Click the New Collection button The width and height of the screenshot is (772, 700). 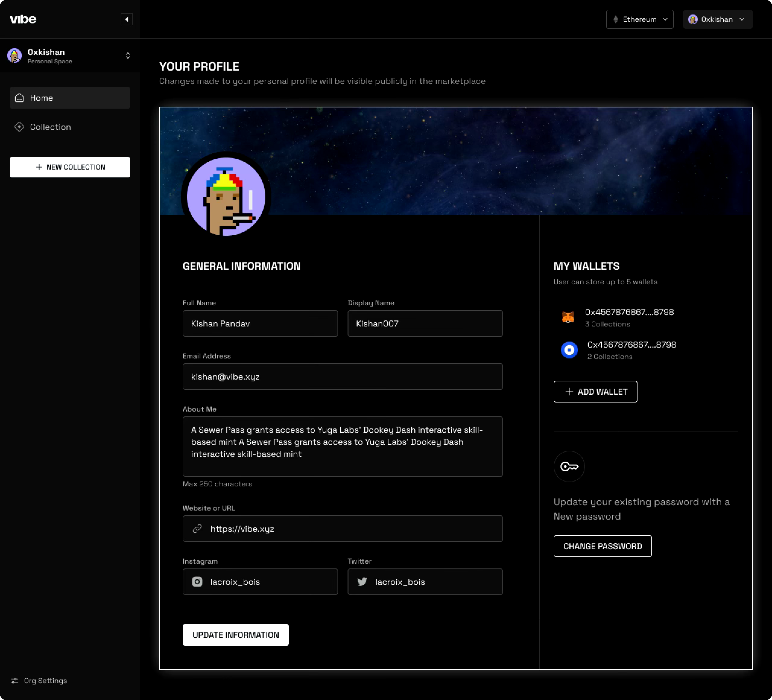coord(70,167)
